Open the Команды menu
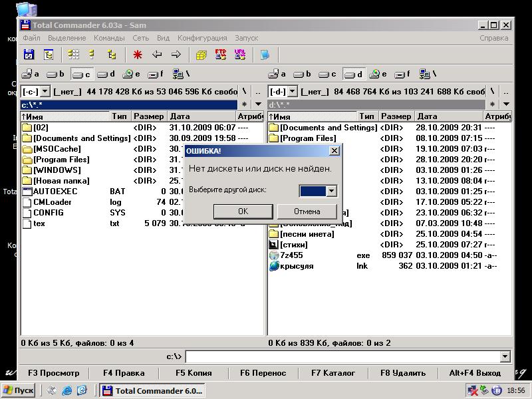Image resolution: width=532 pixels, height=399 pixels. (x=109, y=38)
